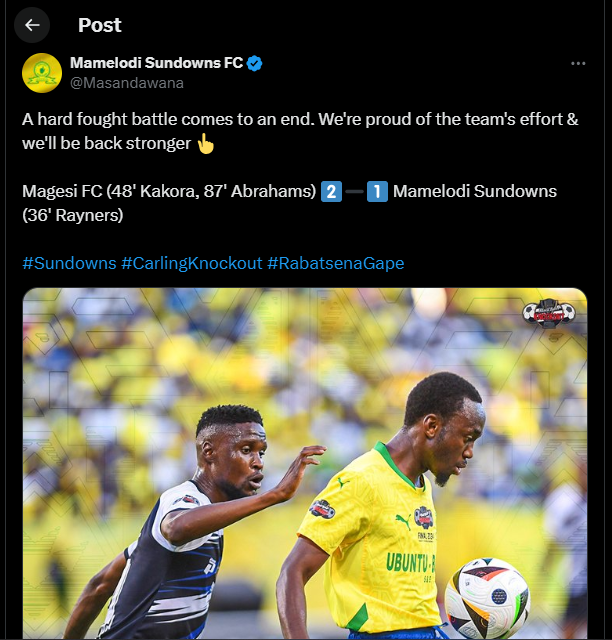Click the dark-striped kit player in the photo
Viewport: 612px width, 640px height.
tap(180, 540)
